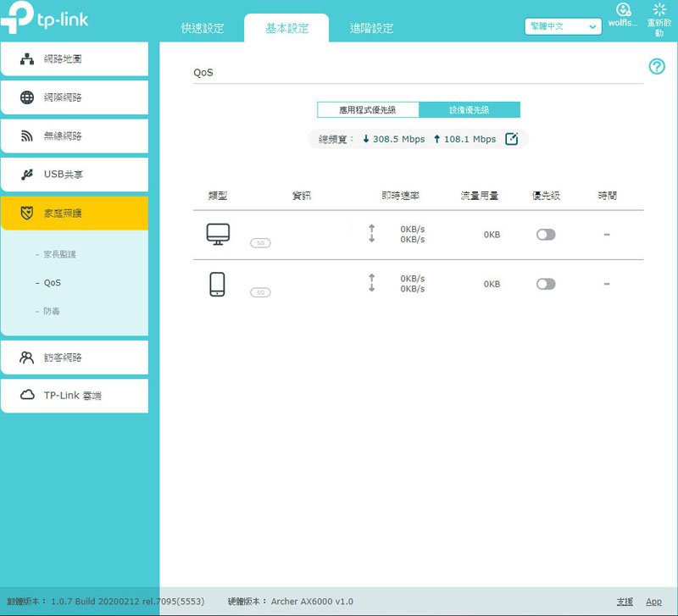Screen dimensions: 678x616
Task: Open the wolfls account icon
Action: point(623,10)
